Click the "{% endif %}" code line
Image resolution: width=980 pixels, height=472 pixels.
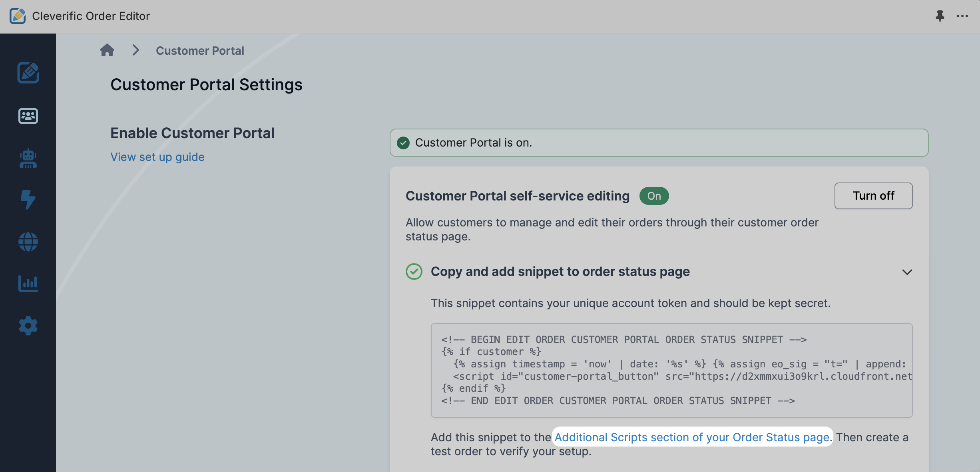click(474, 389)
